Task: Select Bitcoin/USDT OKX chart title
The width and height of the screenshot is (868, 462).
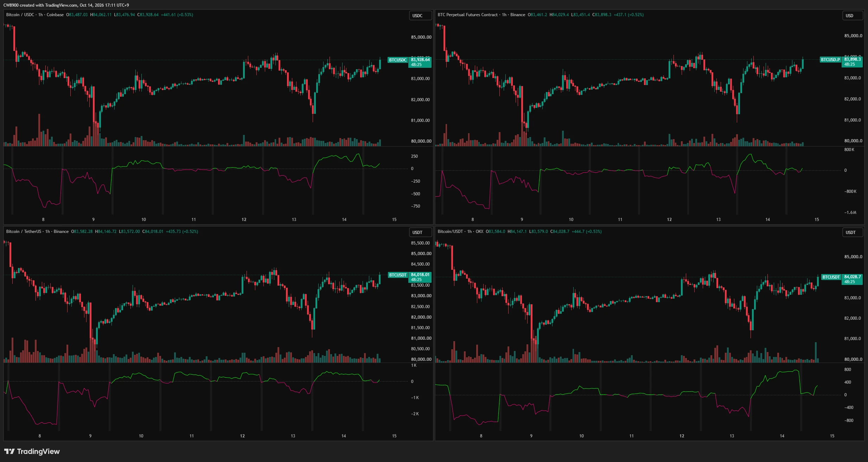Action: click(460, 232)
